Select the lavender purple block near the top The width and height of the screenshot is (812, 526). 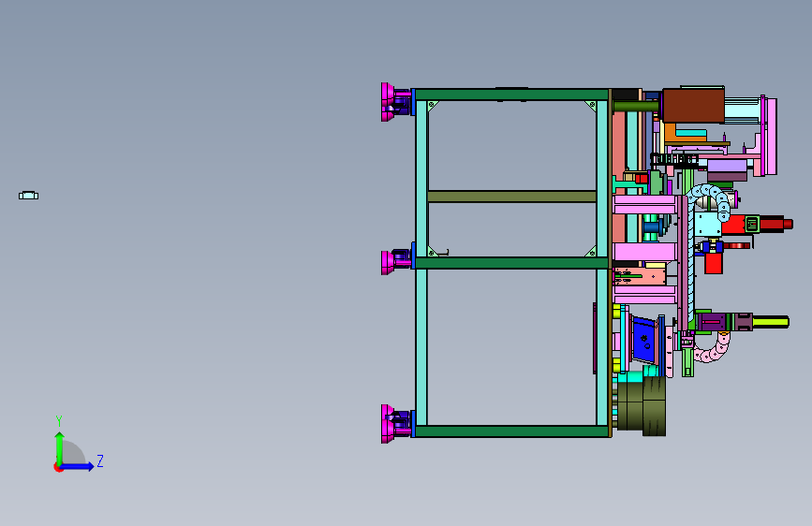point(727,166)
